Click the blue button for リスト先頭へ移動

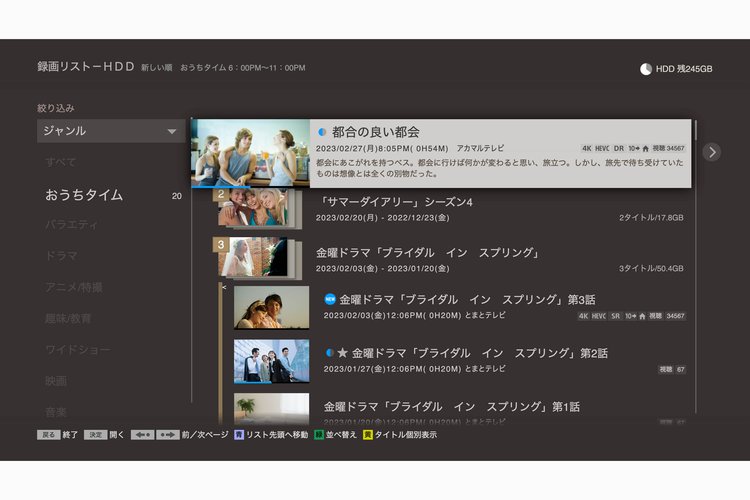[x=238, y=435]
